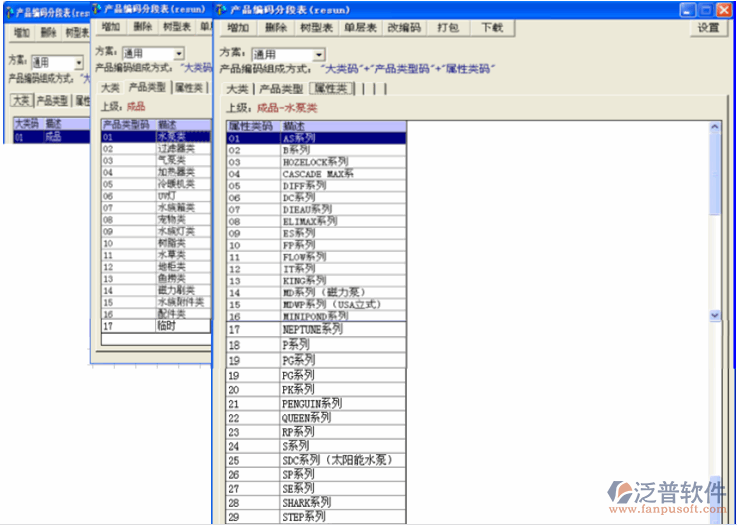Image resolution: width=737 pixels, height=525 pixels.
Task: Click the 下载 toolbar button
Action: tap(492, 28)
